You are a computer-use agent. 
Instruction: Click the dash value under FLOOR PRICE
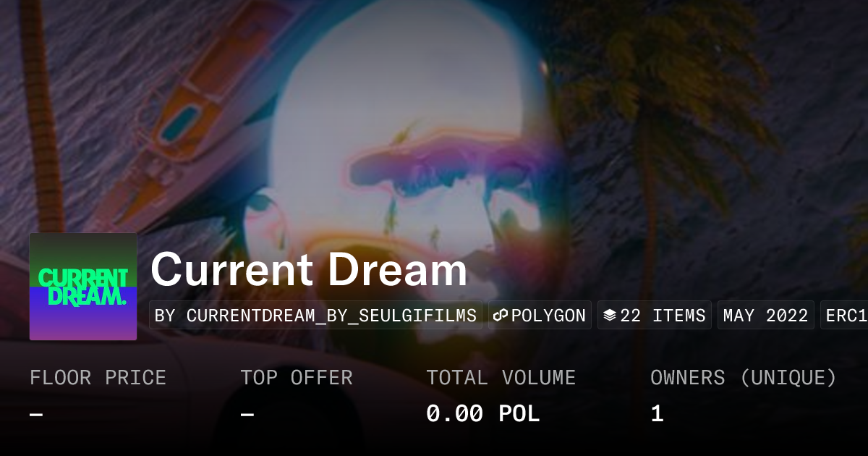[x=36, y=414]
